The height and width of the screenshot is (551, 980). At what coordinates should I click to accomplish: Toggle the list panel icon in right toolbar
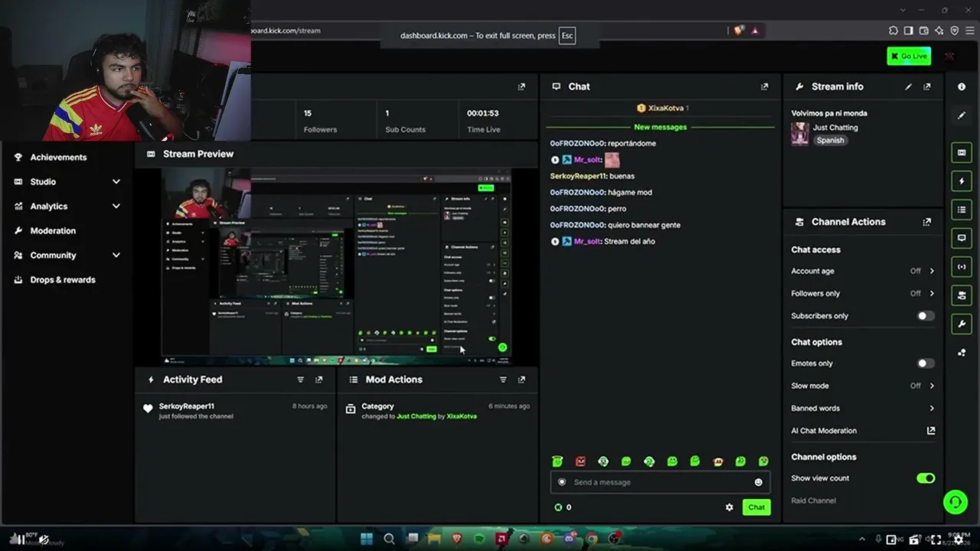[962, 210]
